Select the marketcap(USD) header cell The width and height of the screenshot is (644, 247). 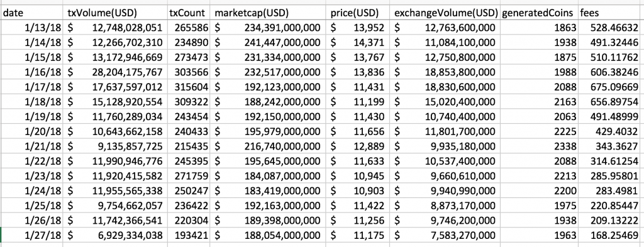tap(268, 13)
